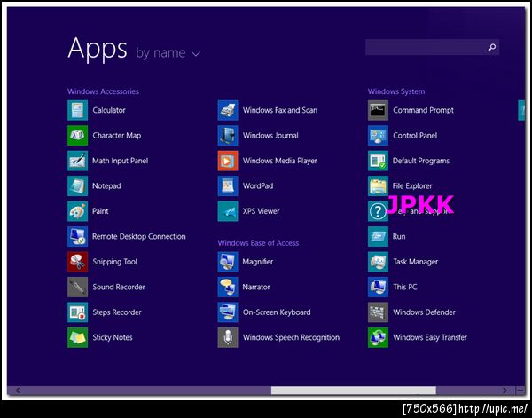532x418 pixels.
Task: Click the 'Windows Media Player' label
Action: [280, 161]
